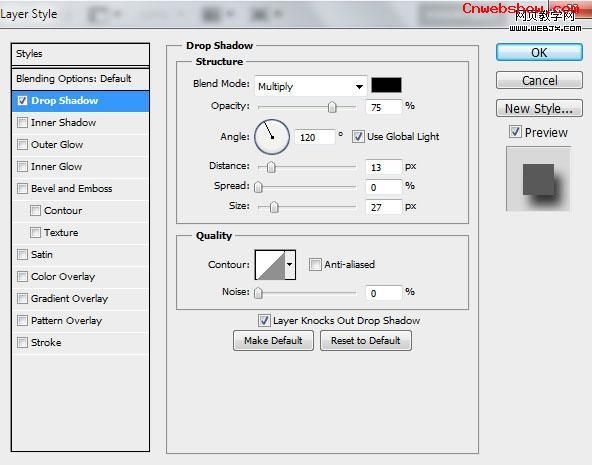
Task: Click the Cancel button
Action: tap(539, 80)
